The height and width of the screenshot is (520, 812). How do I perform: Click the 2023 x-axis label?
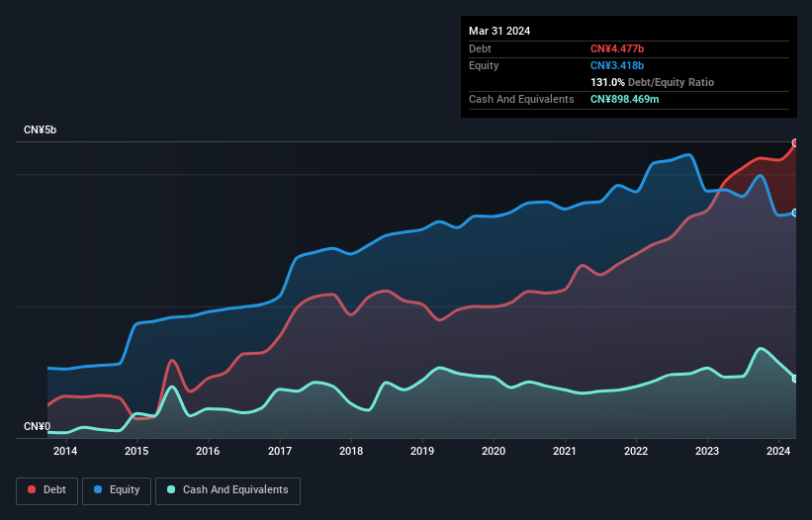pyautogui.click(x=707, y=451)
